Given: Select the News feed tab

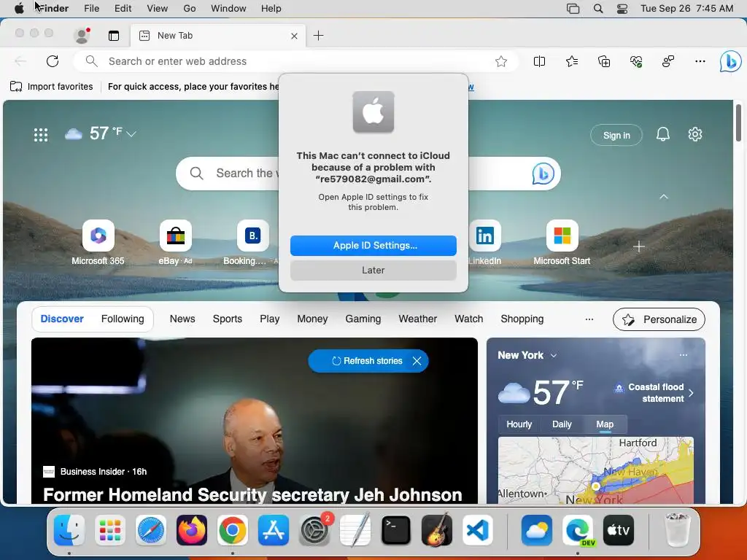Looking at the screenshot, I should [x=182, y=319].
